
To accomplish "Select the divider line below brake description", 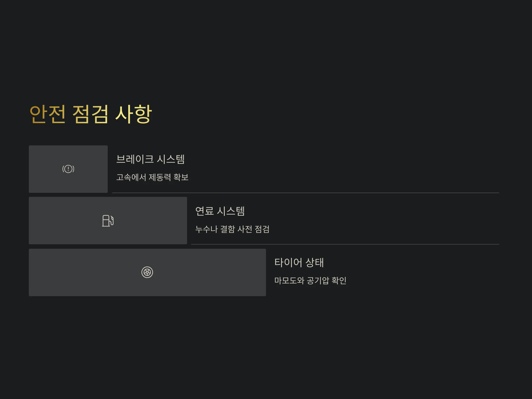I will [305, 193].
